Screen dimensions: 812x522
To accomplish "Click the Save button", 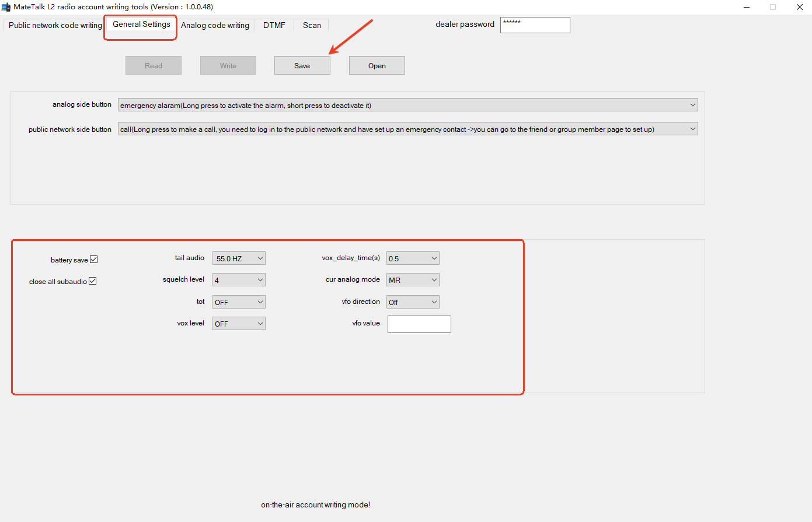I will (302, 65).
